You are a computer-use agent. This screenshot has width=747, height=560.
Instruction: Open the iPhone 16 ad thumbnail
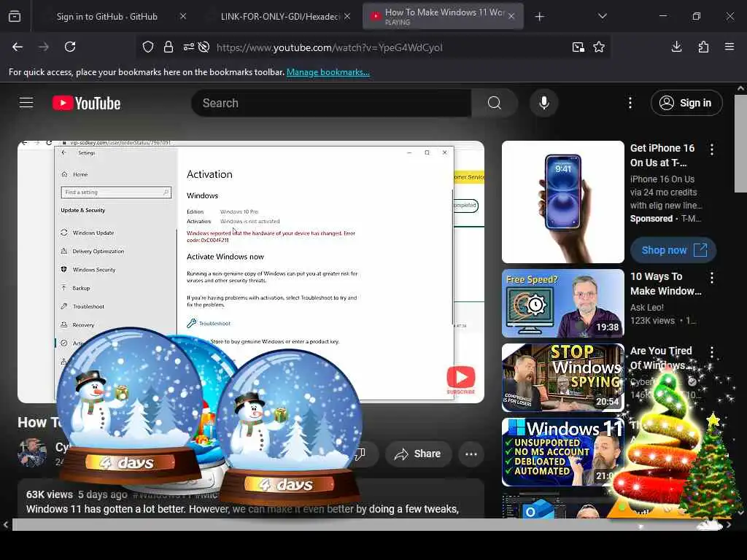tap(562, 201)
